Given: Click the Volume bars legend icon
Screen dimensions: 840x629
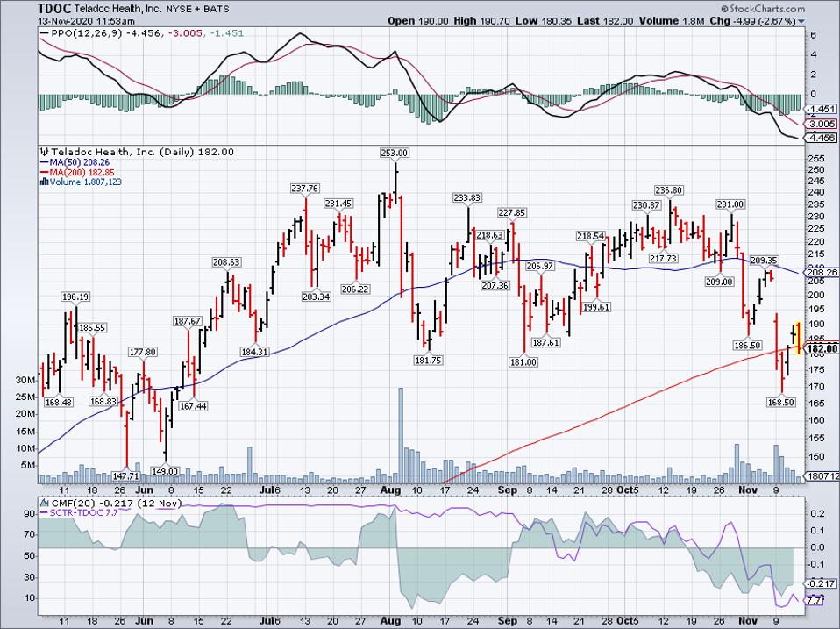Looking at the screenshot, I should pyautogui.click(x=45, y=182).
